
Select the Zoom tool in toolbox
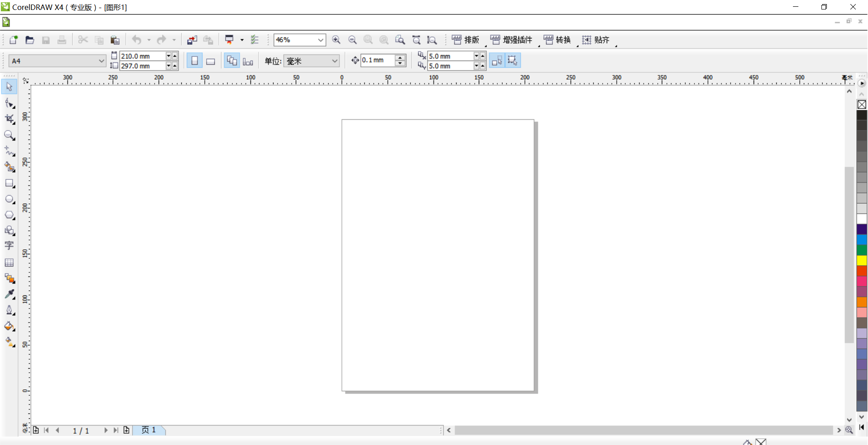coord(9,135)
